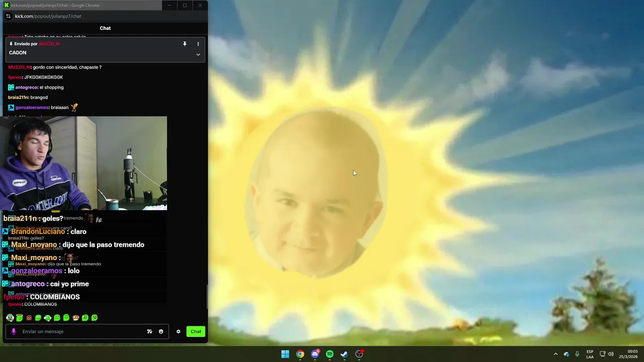The image size is (644, 362).
Task: Show hidden system tray icons chevron
Action: click(555, 354)
